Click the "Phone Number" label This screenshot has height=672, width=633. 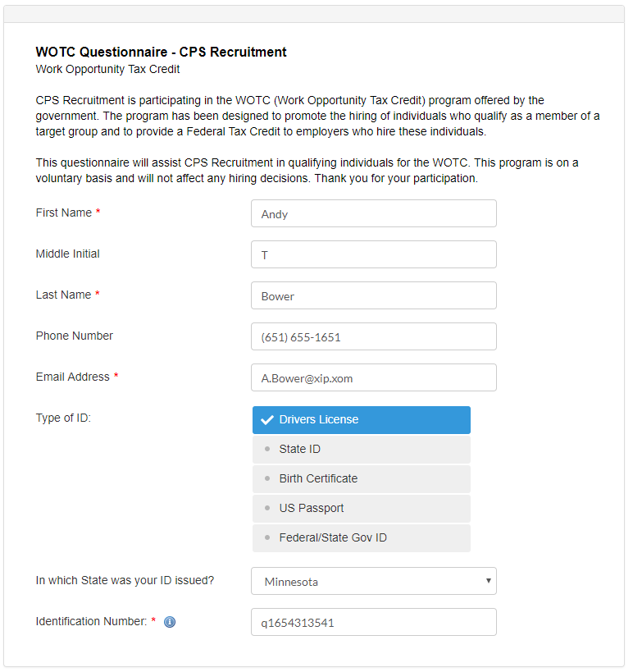[75, 336]
